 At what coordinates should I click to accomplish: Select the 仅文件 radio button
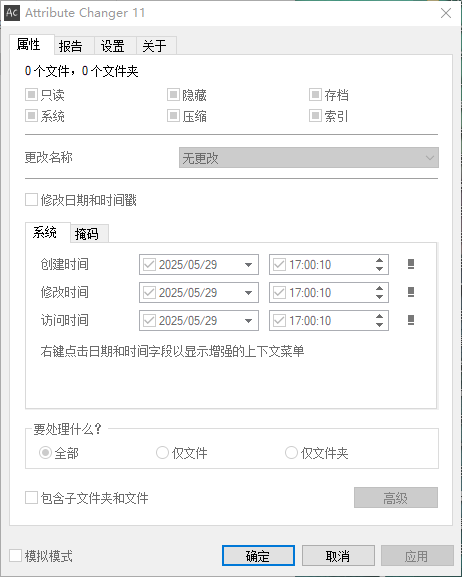(x=162, y=453)
